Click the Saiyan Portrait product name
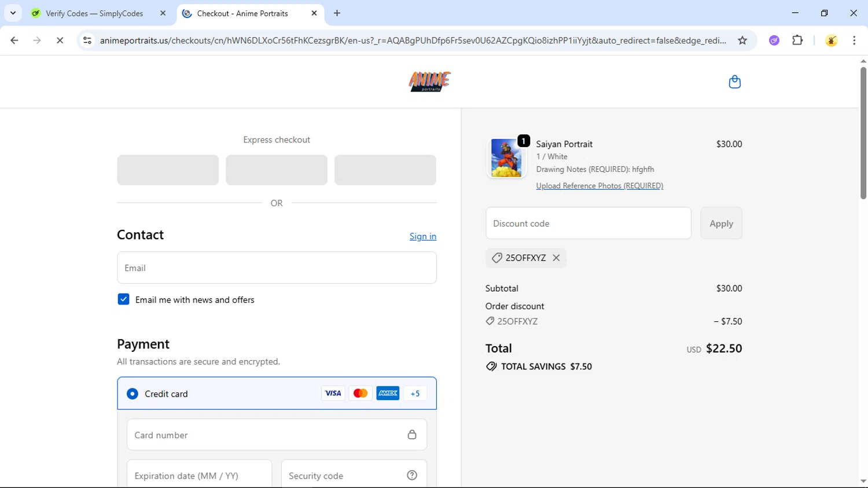The height and width of the screenshot is (488, 868). click(x=564, y=144)
